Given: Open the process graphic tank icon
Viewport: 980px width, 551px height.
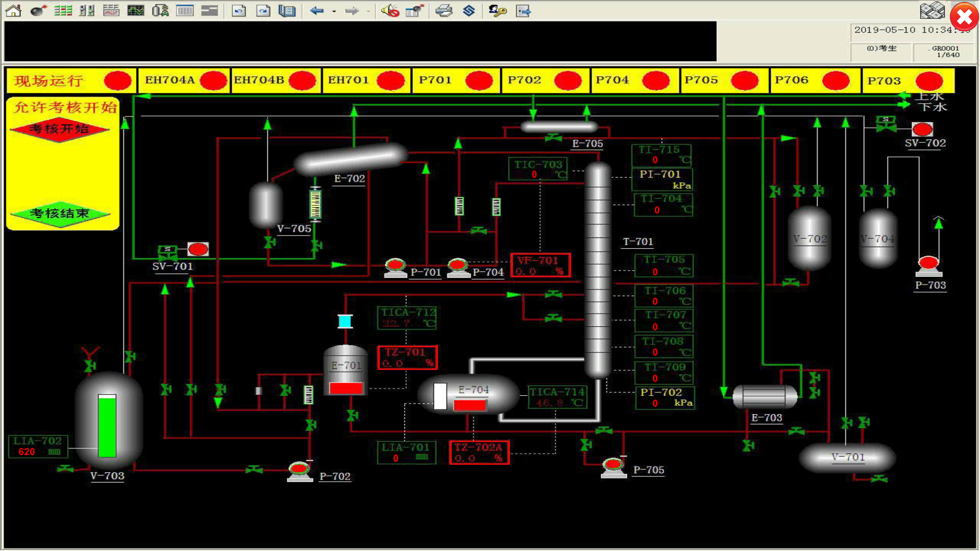Looking at the screenshot, I should coord(160,10).
